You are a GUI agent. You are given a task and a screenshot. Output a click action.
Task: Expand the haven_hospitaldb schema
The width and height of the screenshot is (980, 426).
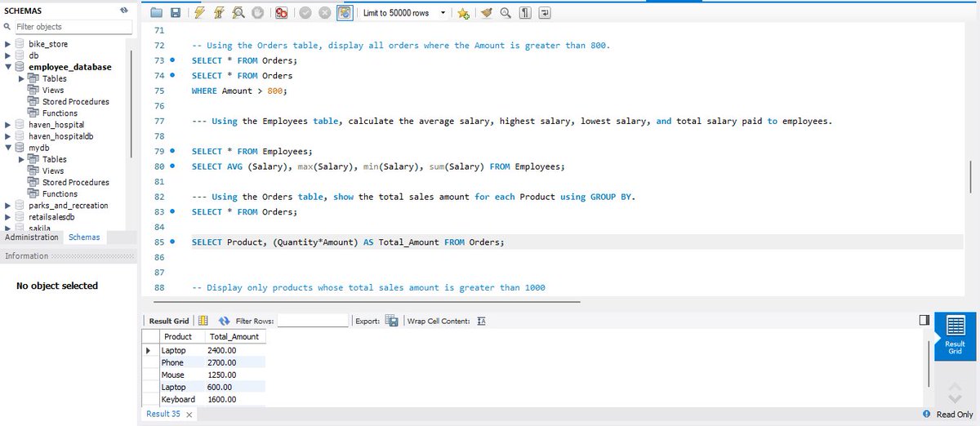8,136
